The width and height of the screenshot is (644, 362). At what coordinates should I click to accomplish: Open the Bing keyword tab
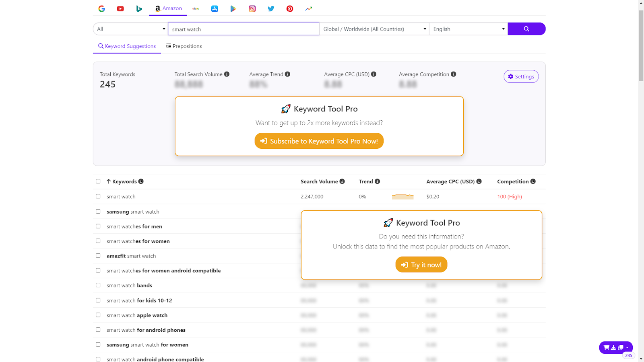pos(139,8)
